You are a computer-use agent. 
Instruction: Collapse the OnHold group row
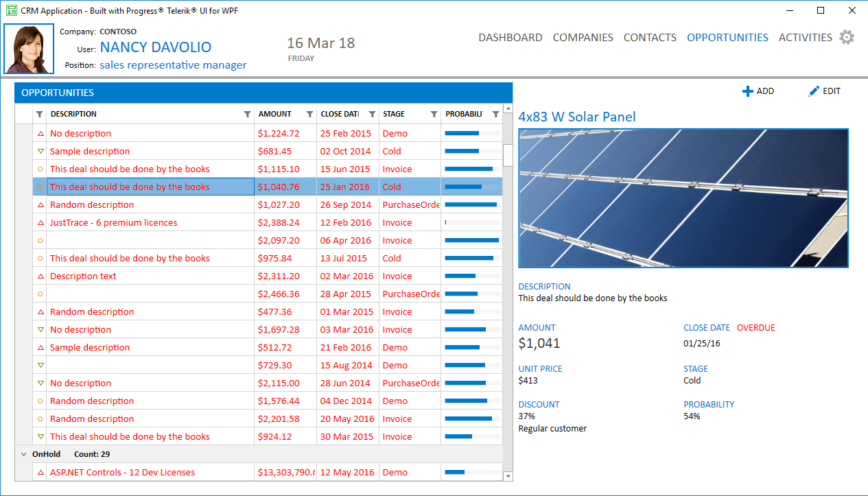(x=24, y=454)
